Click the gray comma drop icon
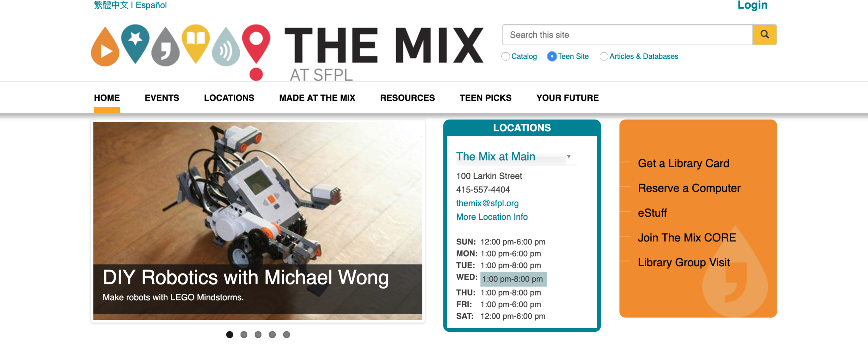 (x=166, y=47)
